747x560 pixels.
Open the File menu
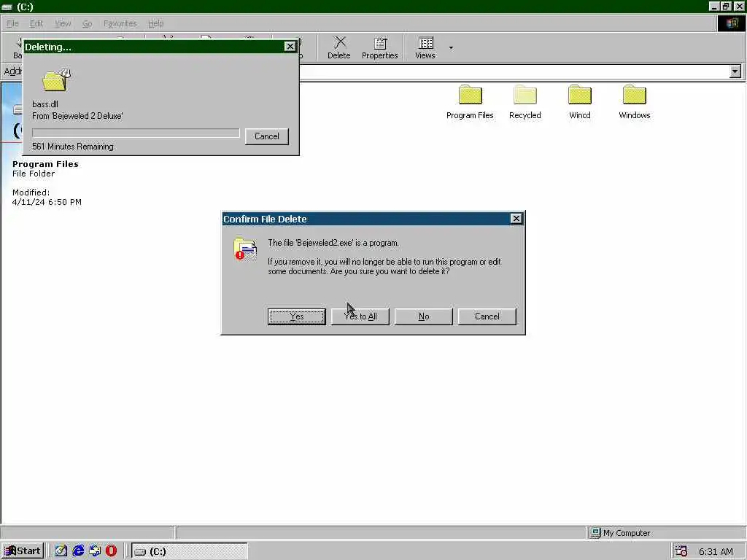(x=12, y=23)
